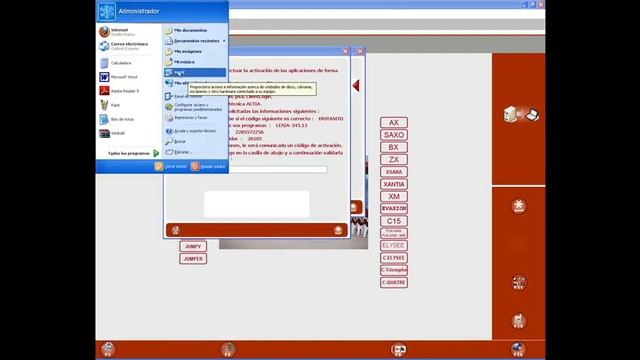Screen dimensions: 640x360
Task: Select the XM vehicle button
Action: click(393, 196)
